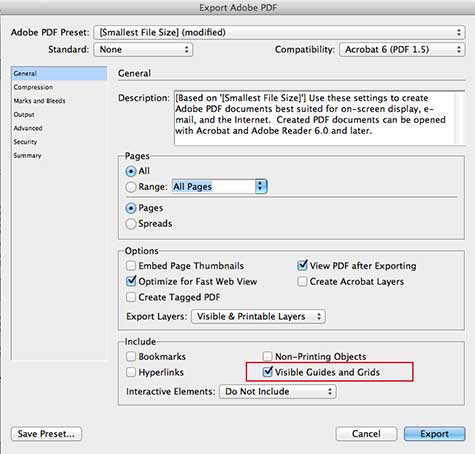
Task: Select the Compression section
Action: (59, 87)
